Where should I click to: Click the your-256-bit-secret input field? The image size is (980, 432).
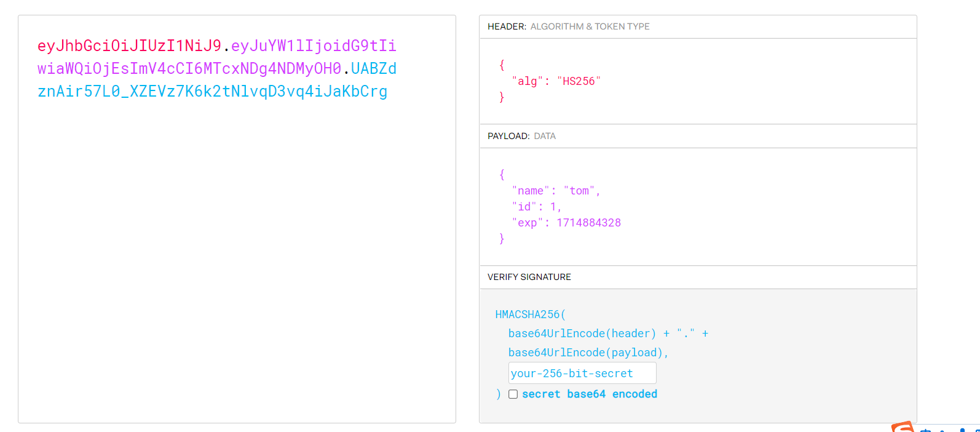pyautogui.click(x=582, y=374)
